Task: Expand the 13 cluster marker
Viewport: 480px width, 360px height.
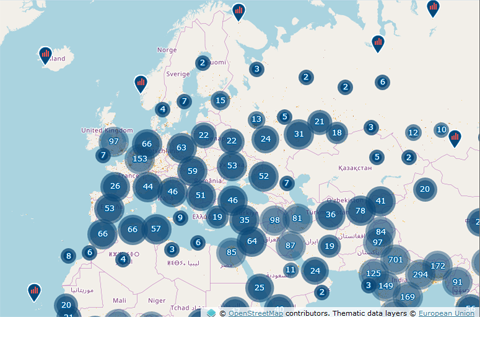Action: tap(256, 119)
